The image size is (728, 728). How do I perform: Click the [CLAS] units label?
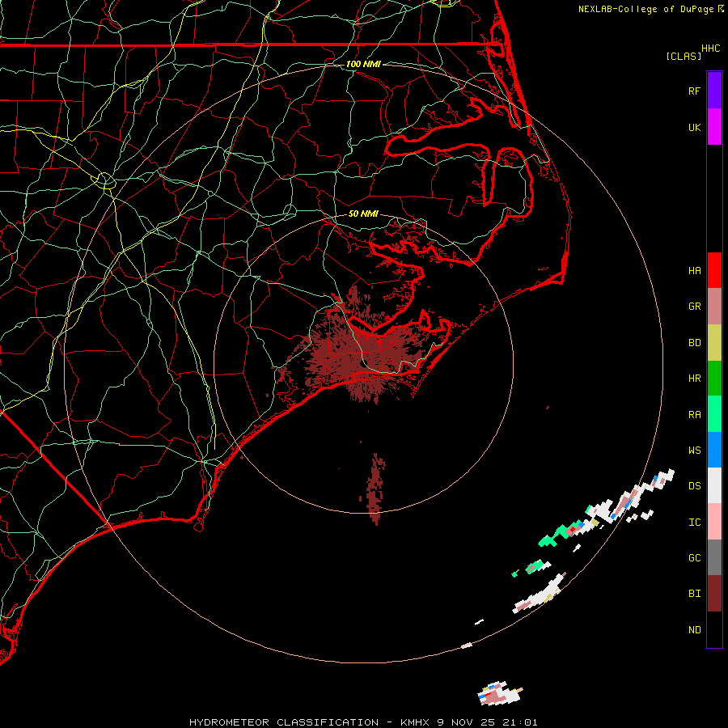coord(684,56)
